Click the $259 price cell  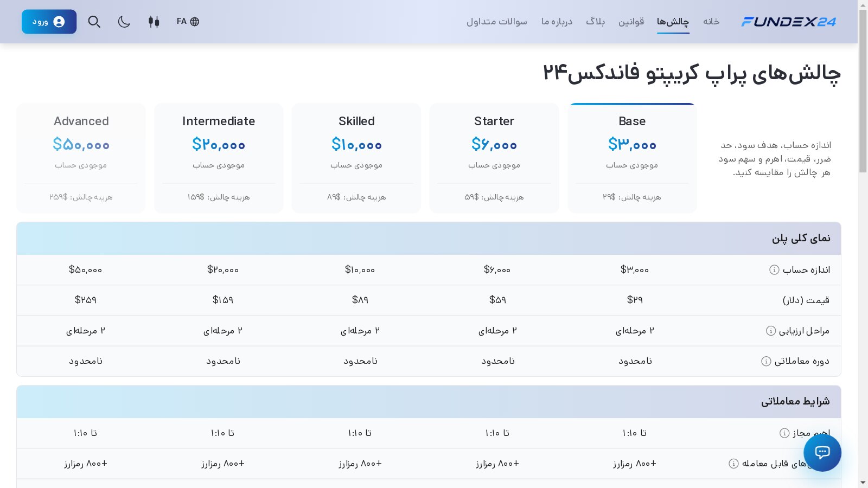(86, 300)
